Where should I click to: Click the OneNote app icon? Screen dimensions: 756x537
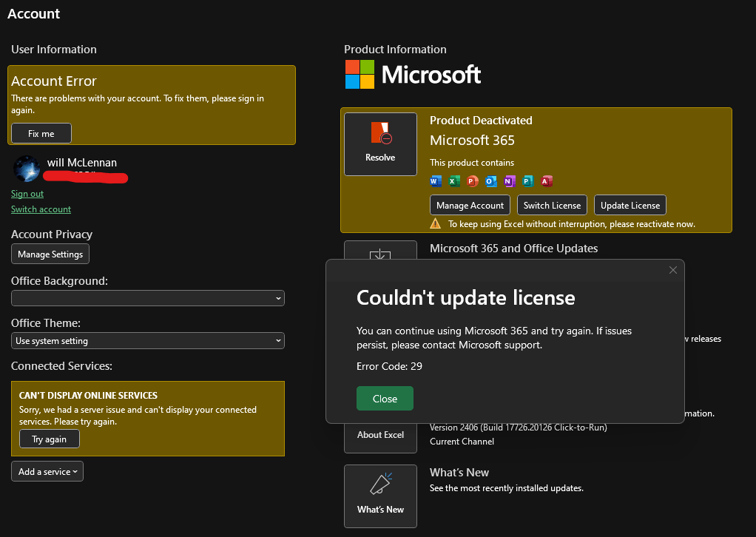[510, 181]
